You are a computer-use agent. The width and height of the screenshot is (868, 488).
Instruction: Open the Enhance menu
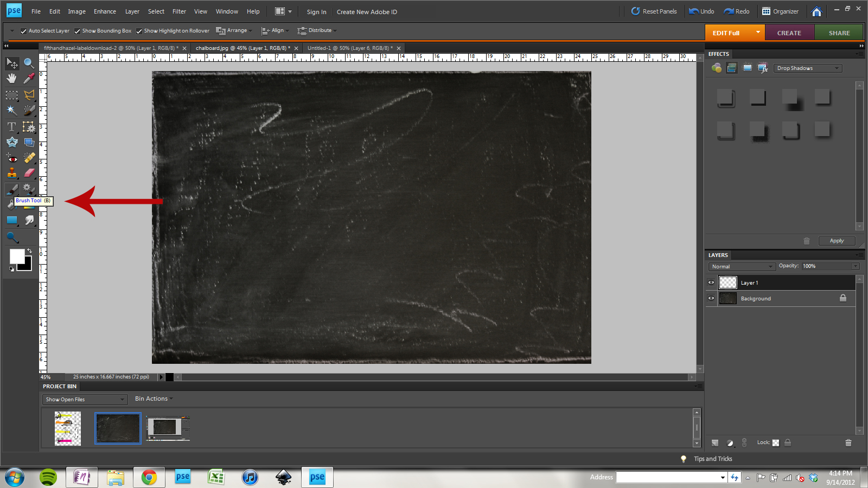(x=104, y=11)
